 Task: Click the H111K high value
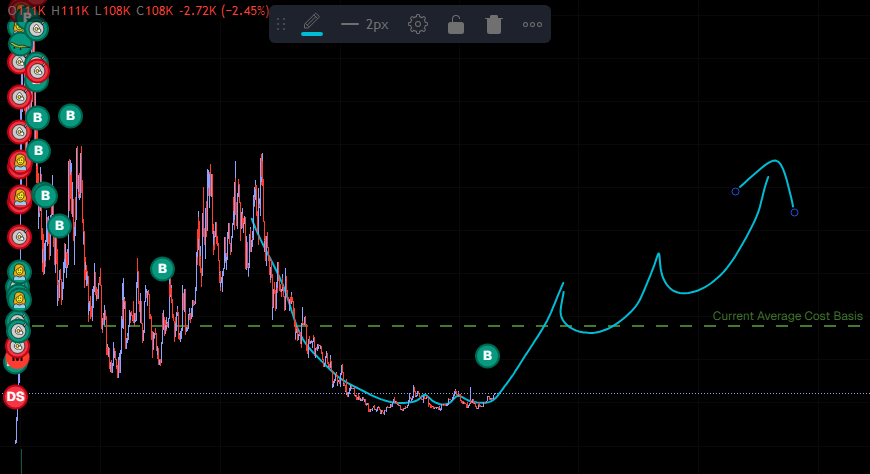[70, 11]
